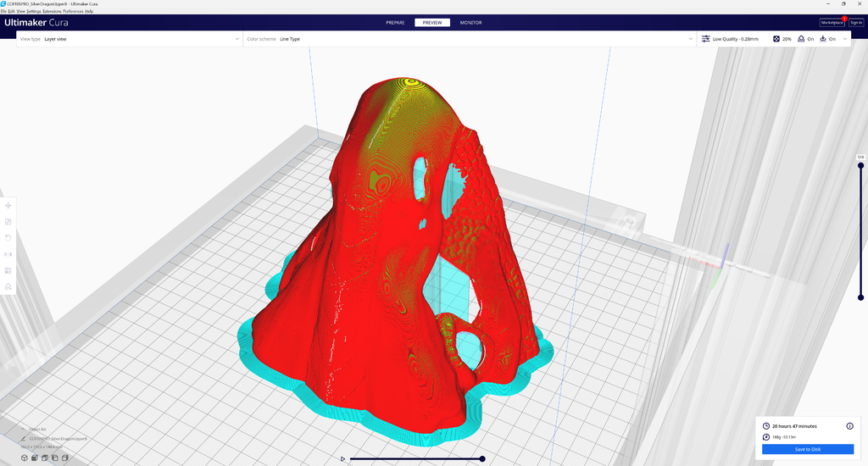Select the Support Blocker tool
This screenshot has height=466, width=868.
8,286
